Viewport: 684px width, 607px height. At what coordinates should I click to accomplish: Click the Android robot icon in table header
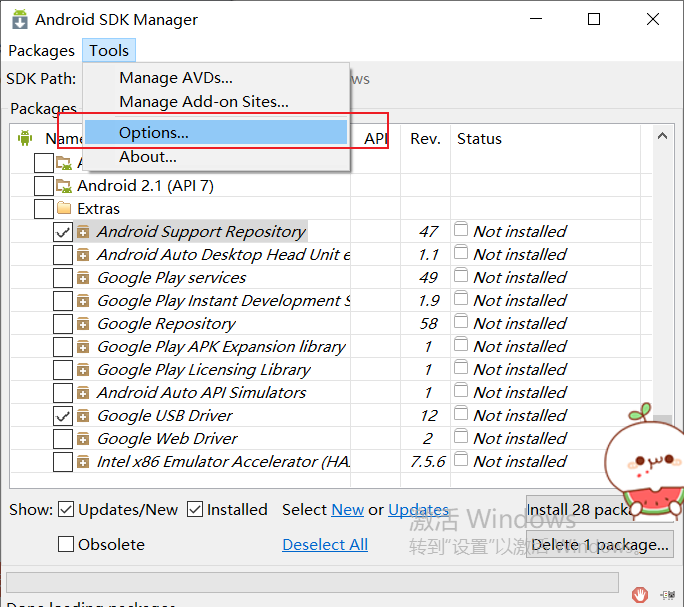[25, 138]
